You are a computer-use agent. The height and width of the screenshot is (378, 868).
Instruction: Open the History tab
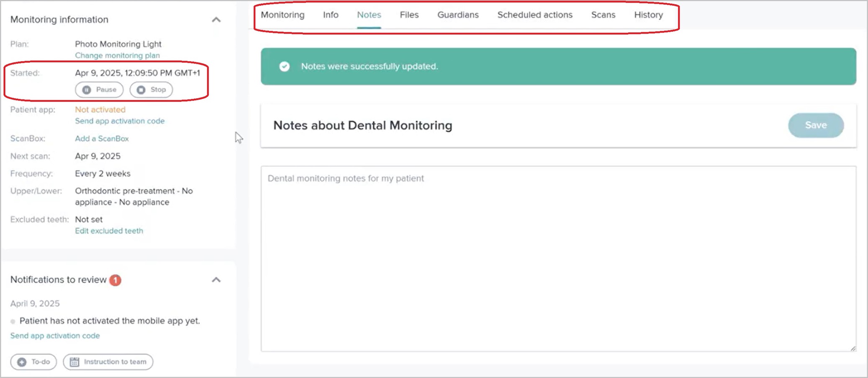[648, 15]
